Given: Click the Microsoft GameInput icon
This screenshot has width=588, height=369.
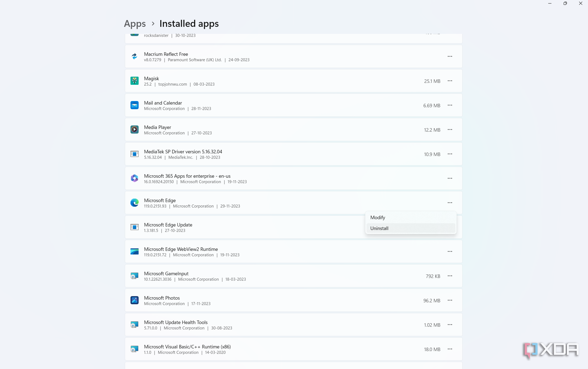Looking at the screenshot, I should [135, 276].
